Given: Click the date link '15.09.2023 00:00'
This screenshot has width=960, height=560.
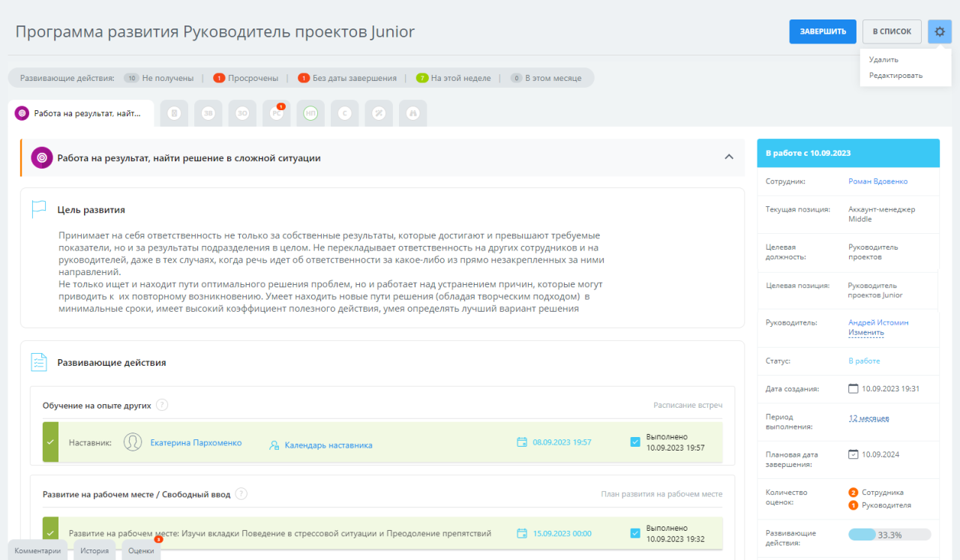Looking at the screenshot, I should tap(562, 533).
